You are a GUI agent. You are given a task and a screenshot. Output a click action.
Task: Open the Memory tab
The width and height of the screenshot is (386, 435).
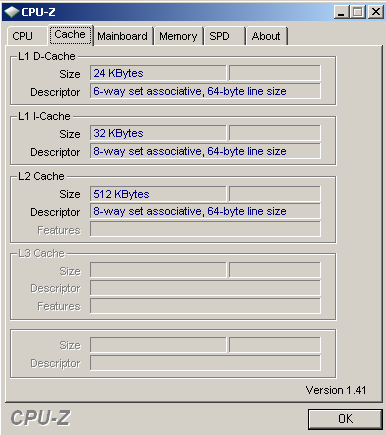pyautogui.click(x=178, y=36)
